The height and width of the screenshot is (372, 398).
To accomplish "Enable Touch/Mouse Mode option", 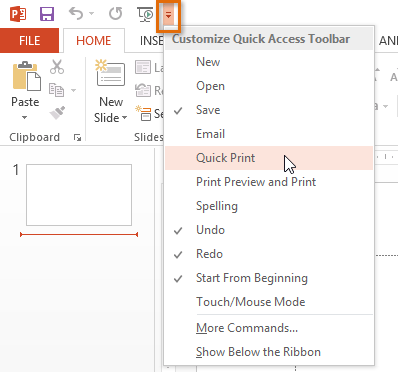I will point(269,302).
